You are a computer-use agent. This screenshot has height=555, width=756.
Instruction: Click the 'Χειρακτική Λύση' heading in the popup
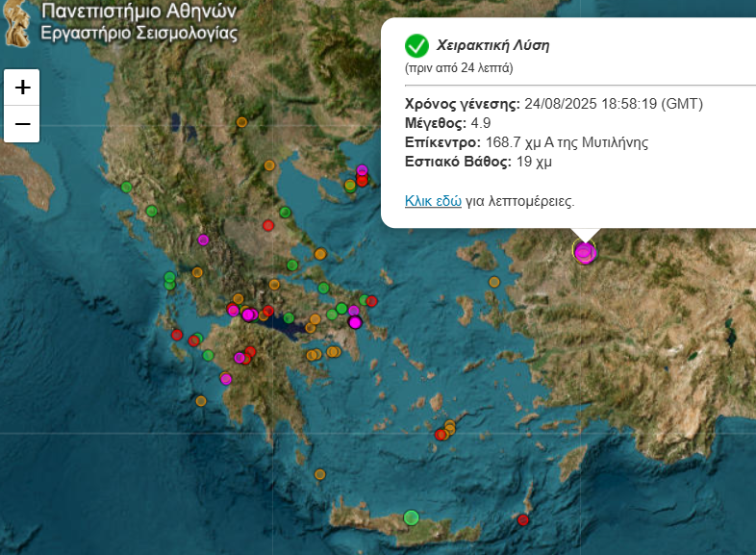coord(492,45)
